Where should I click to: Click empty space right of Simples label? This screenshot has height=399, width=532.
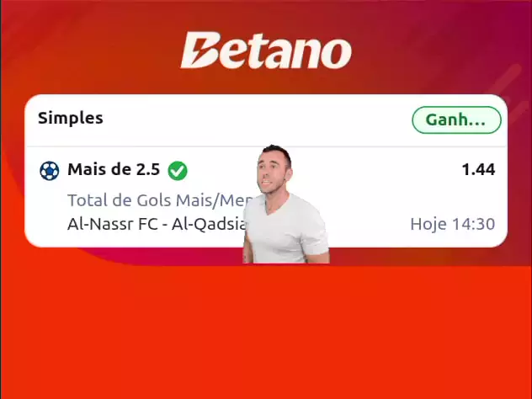(258, 119)
